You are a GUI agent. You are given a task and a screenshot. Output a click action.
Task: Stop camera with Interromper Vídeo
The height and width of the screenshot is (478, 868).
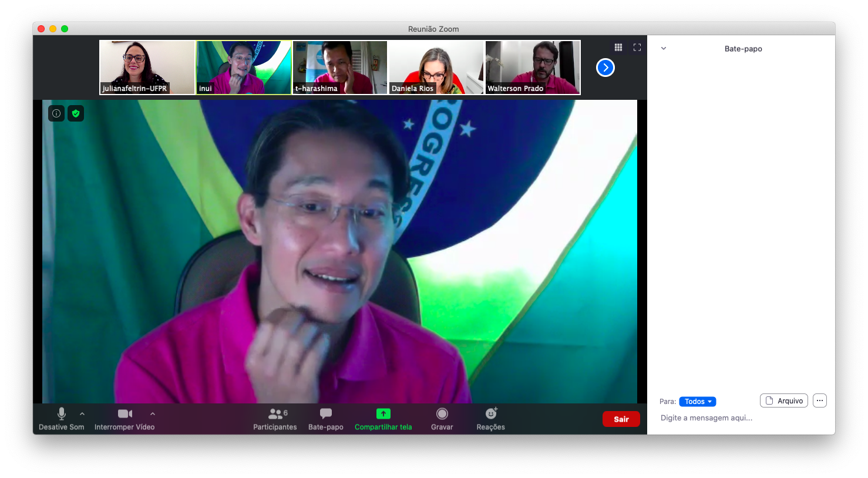(x=125, y=419)
